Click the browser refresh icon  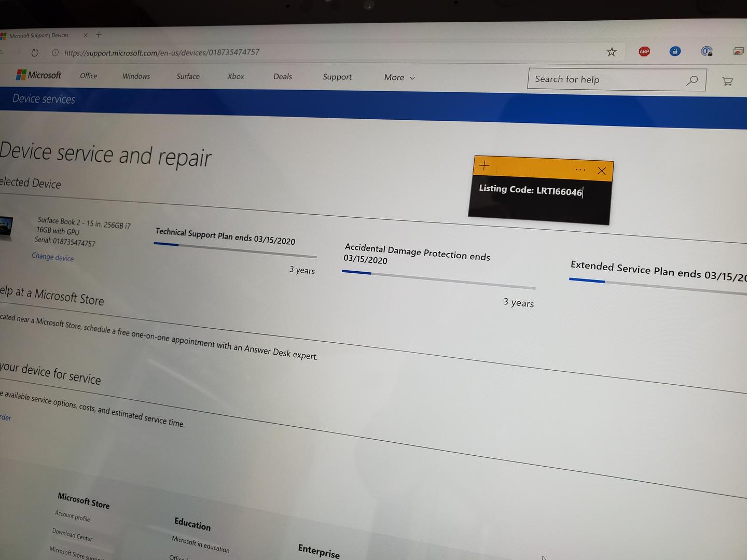35,53
